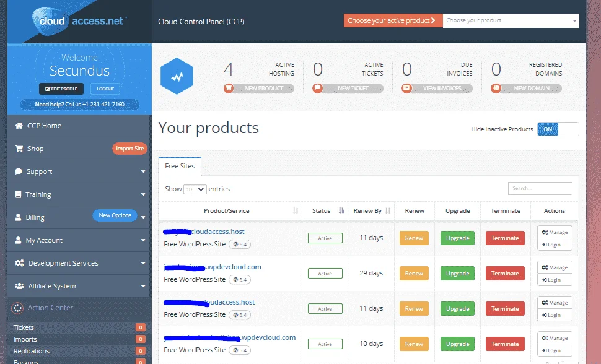
Task: Click the book icon beside Training
Action: [x=18, y=194]
